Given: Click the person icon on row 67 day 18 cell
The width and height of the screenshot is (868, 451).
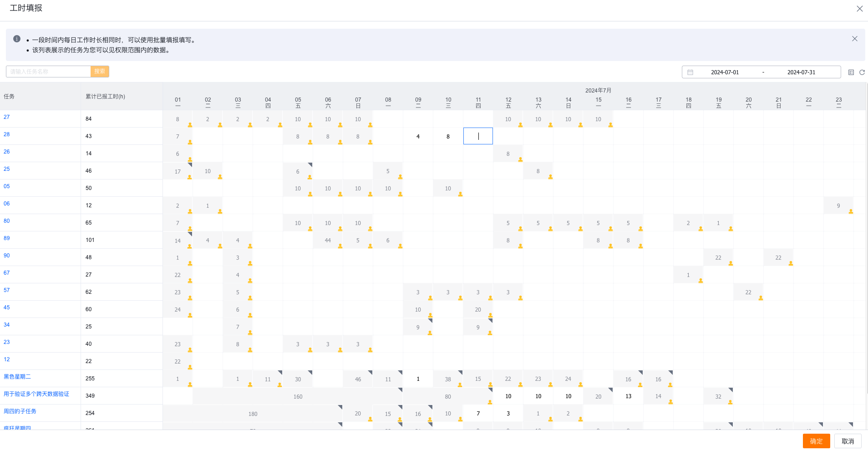Looking at the screenshot, I should 700,281.
